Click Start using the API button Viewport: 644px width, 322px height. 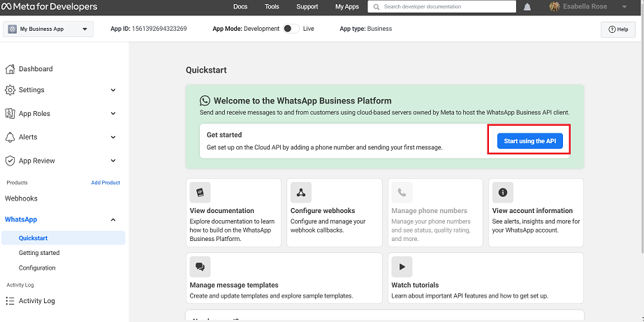pos(530,141)
